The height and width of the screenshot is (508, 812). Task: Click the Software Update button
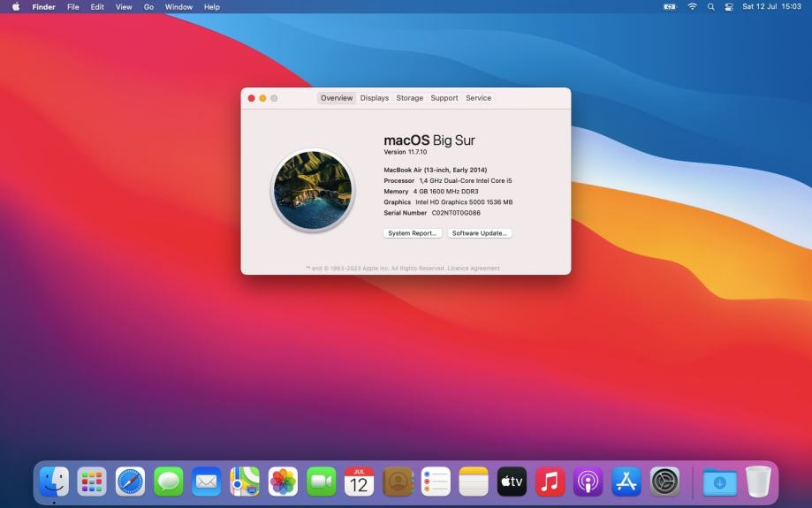click(479, 233)
